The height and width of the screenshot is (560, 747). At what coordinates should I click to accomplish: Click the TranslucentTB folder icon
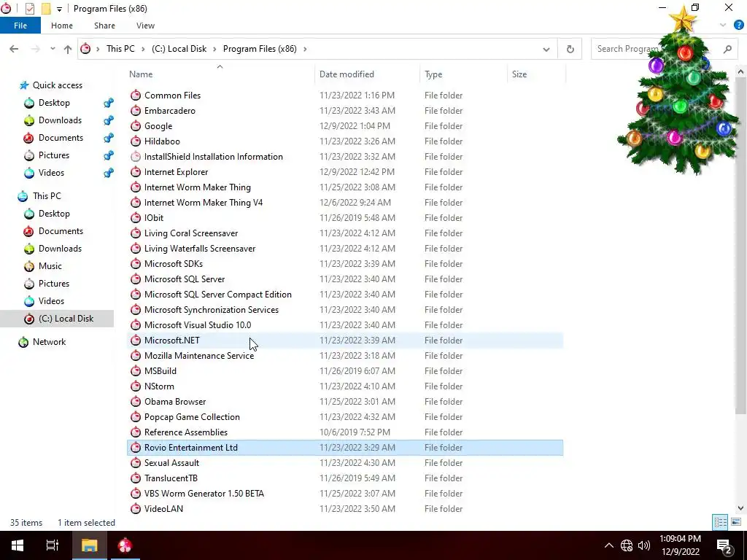[136, 478]
